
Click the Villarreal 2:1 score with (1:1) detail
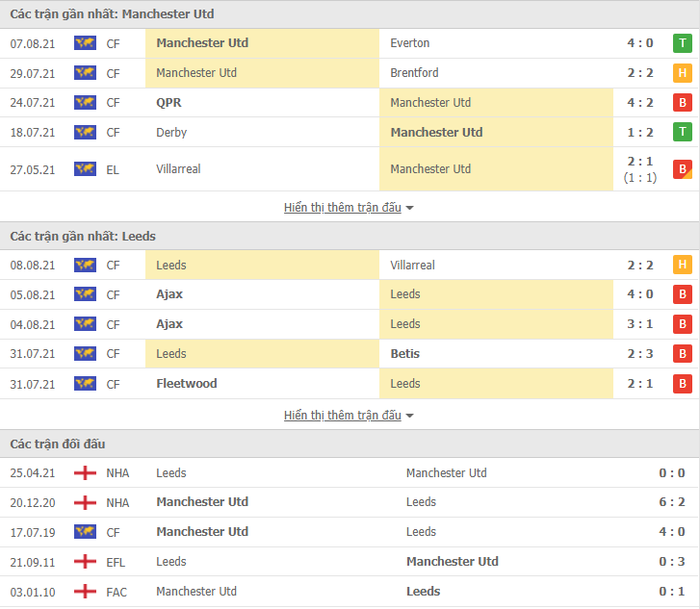pyautogui.click(x=639, y=169)
